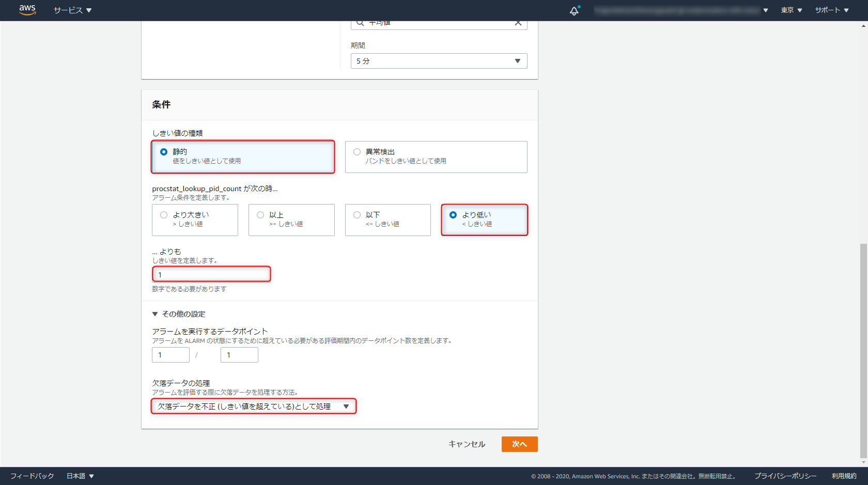Select the 以上 condition radio
Screen dimensions: 868x485
260,215
